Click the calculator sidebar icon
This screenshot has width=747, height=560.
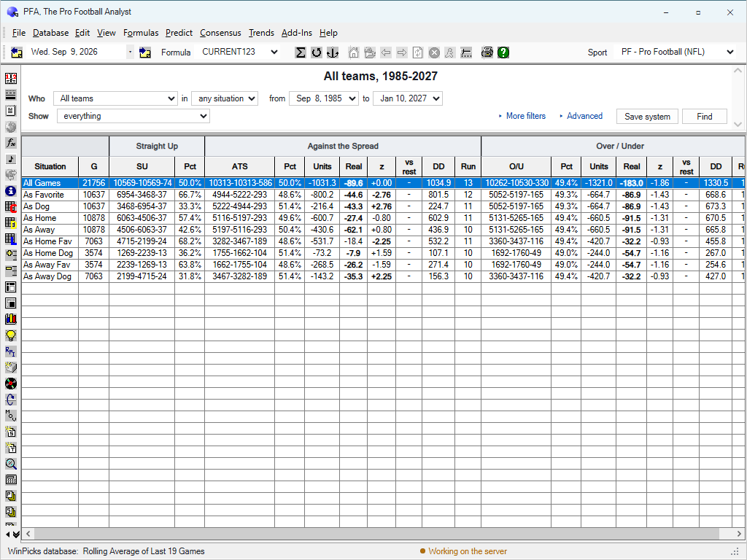[x=10, y=480]
